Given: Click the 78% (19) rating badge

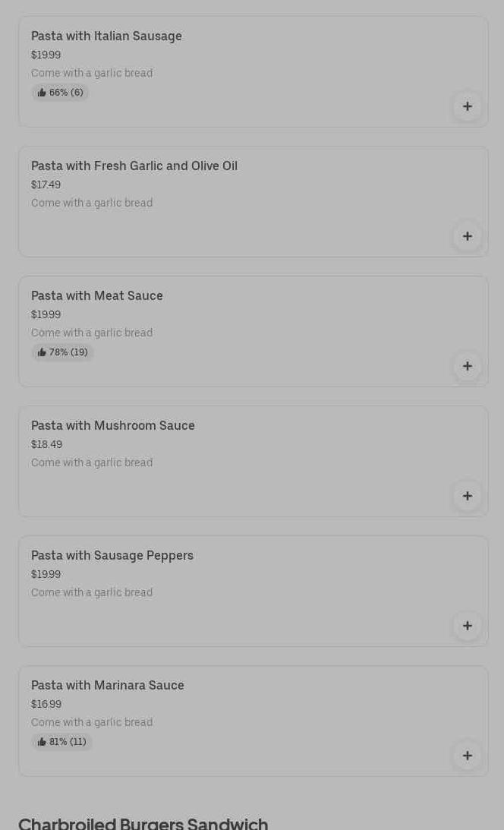Looking at the screenshot, I should pyautogui.click(x=62, y=352).
